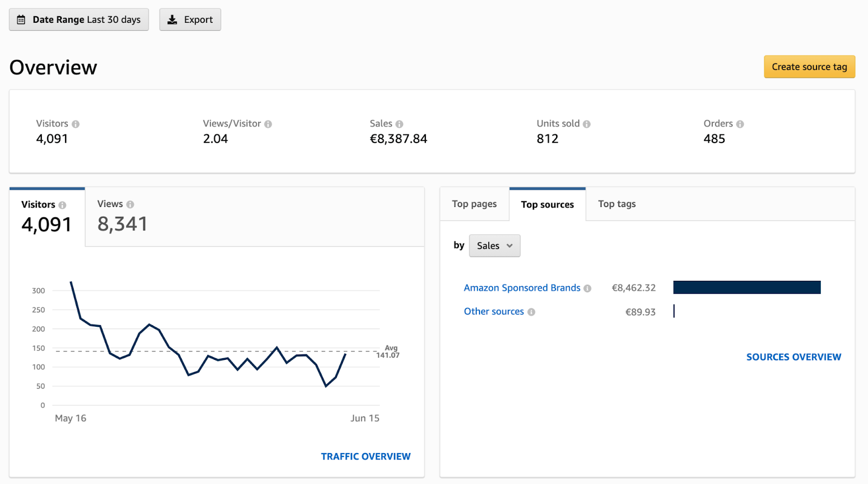Click info icon next to Visitors summary
The height and width of the screenshot is (484, 868).
[x=75, y=124]
